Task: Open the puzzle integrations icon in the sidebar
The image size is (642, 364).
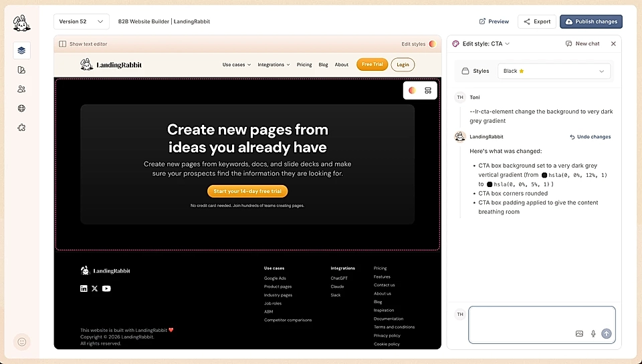Action: click(x=21, y=128)
